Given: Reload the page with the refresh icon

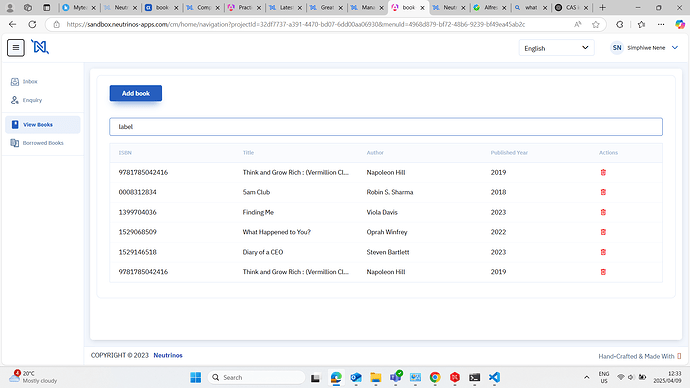Looking at the screenshot, I should coord(32,25).
